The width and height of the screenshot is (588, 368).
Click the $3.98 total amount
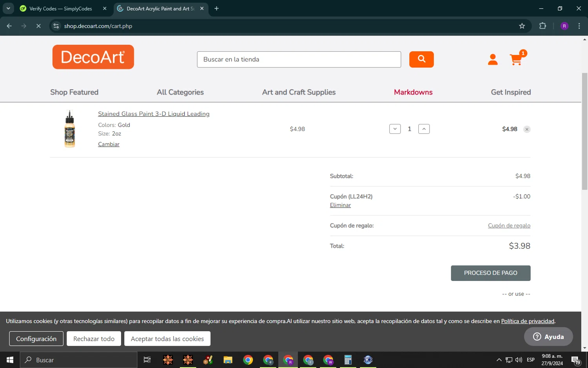pyautogui.click(x=519, y=246)
